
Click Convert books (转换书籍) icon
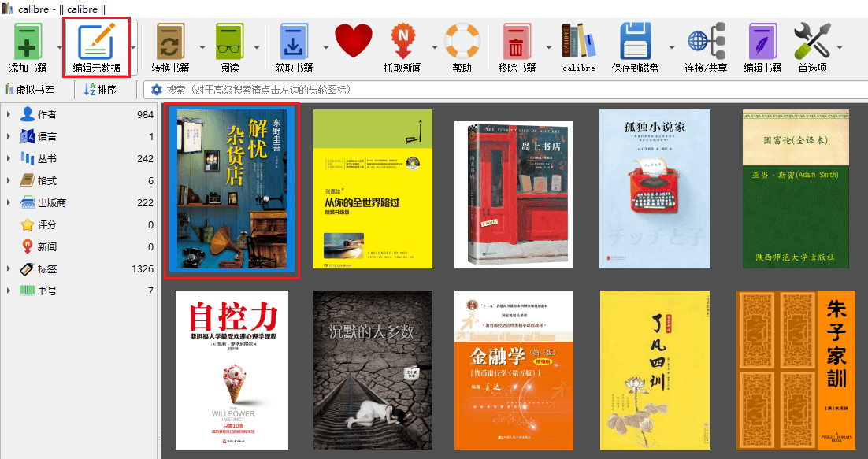[170, 42]
